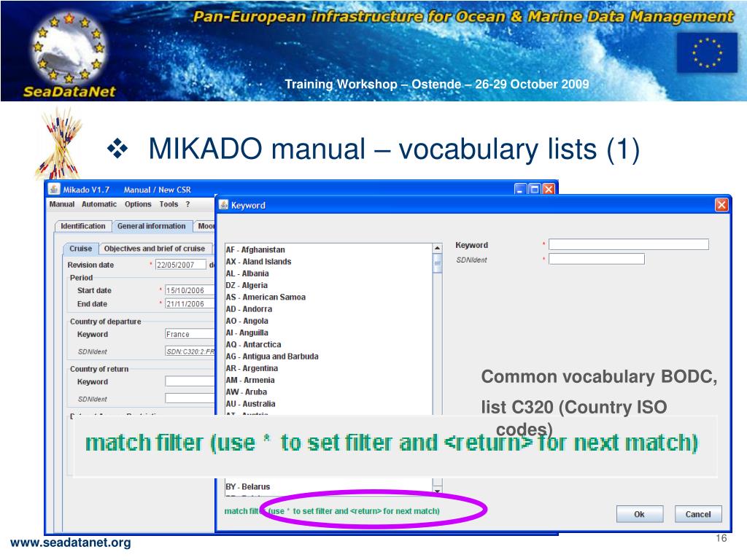Click the country list scroll down arrow
The width and height of the screenshot is (747, 560).
pyautogui.click(x=438, y=490)
